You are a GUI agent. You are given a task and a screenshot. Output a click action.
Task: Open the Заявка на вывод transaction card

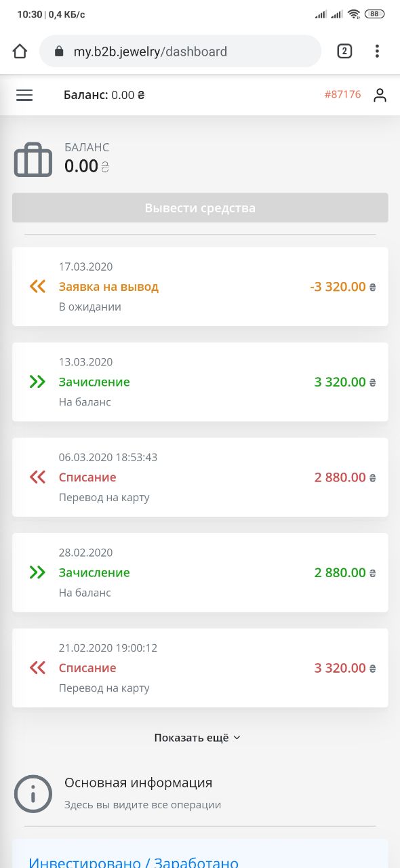200,286
